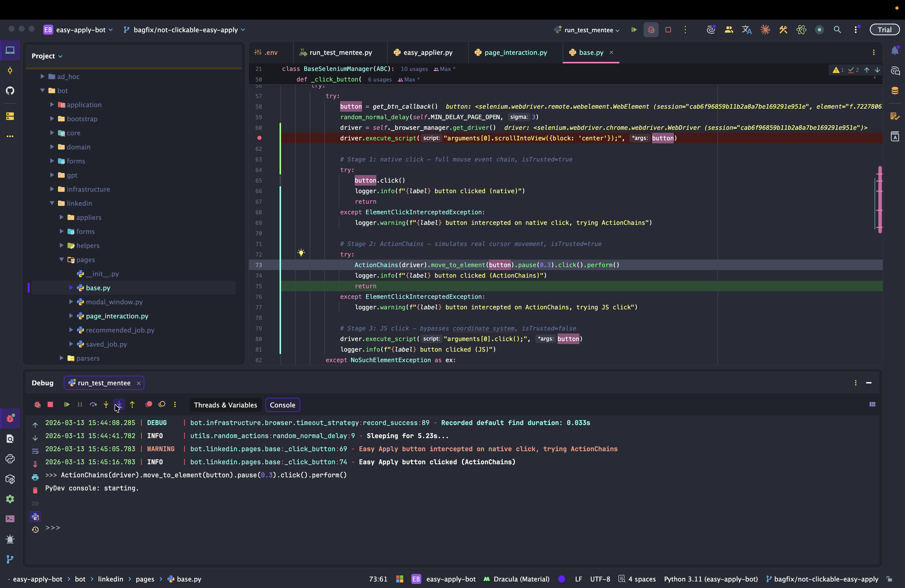Expand the appliers folder
This screenshot has height=588, width=905.
coord(62,217)
